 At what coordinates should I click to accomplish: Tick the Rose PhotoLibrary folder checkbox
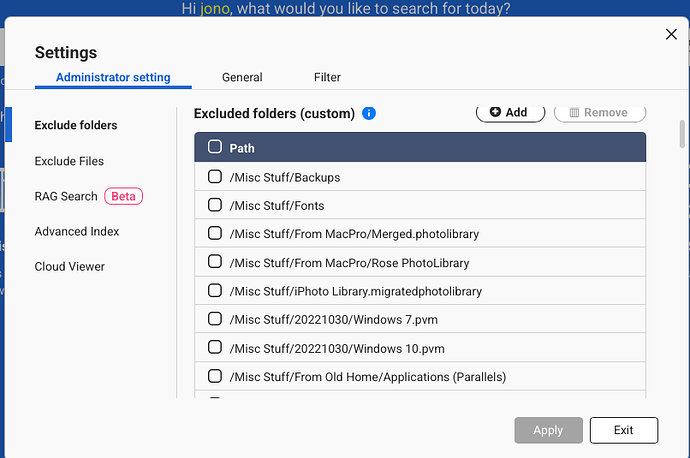[x=215, y=262]
